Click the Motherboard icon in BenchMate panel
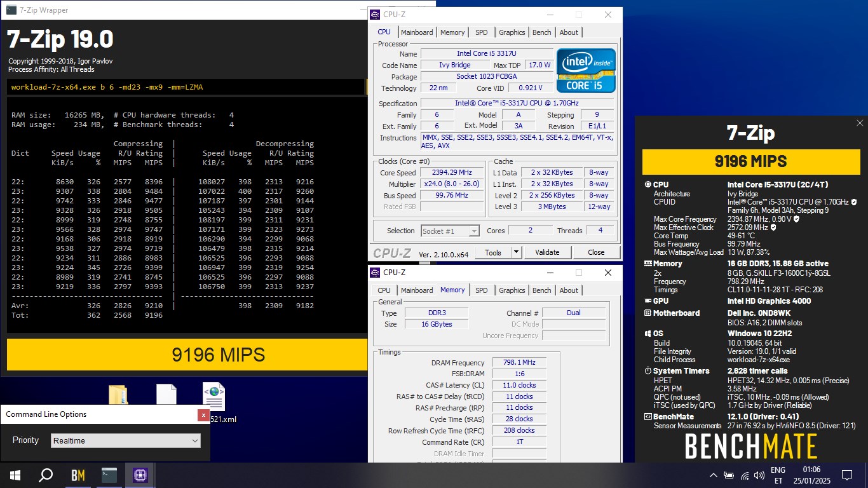The width and height of the screenshot is (868, 488). [648, 313]
